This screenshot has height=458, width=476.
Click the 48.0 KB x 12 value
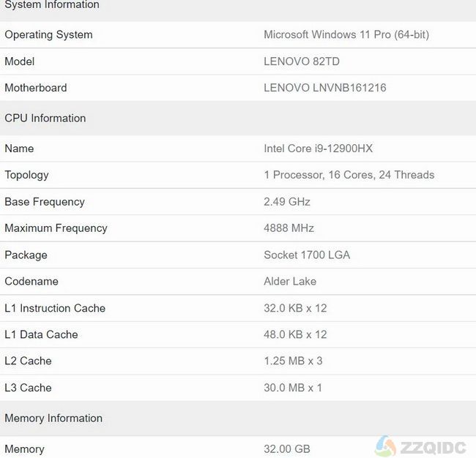click(x=295, y=334)
